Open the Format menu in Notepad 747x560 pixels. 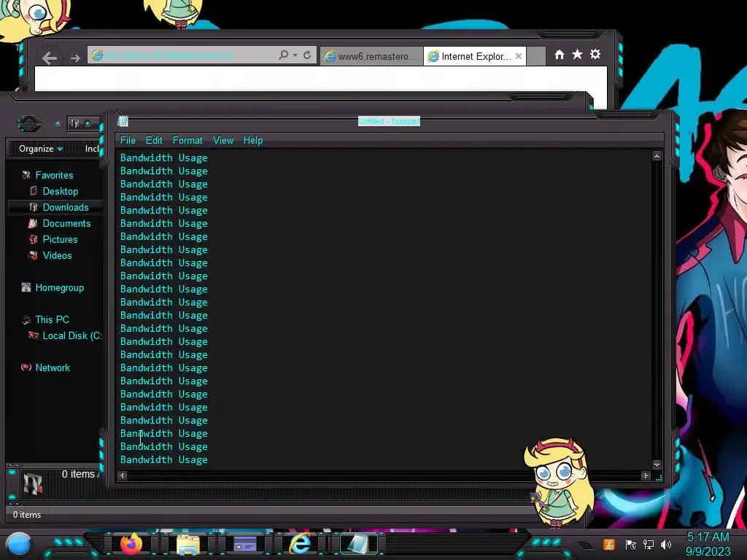187,141
